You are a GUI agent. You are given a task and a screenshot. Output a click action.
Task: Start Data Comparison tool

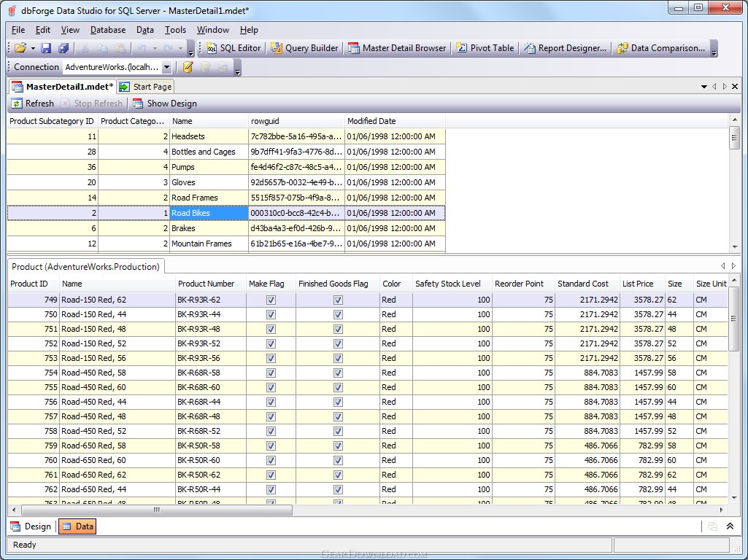(660, 48)
